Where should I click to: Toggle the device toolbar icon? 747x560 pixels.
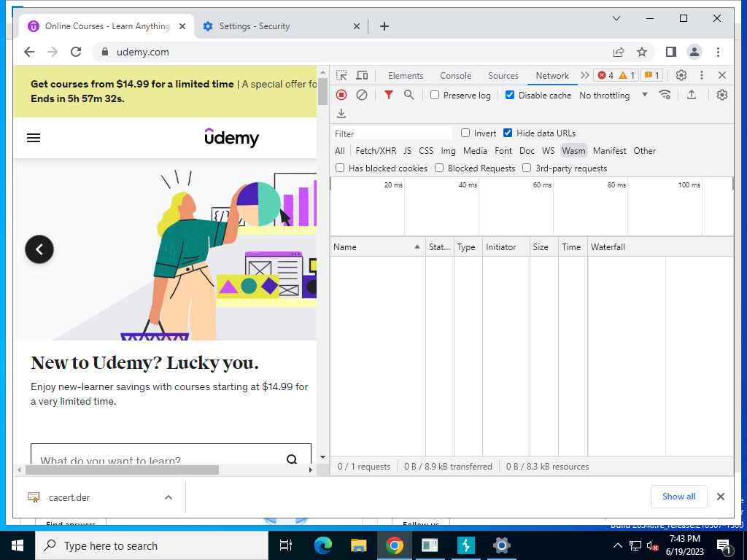pos(362,75)
